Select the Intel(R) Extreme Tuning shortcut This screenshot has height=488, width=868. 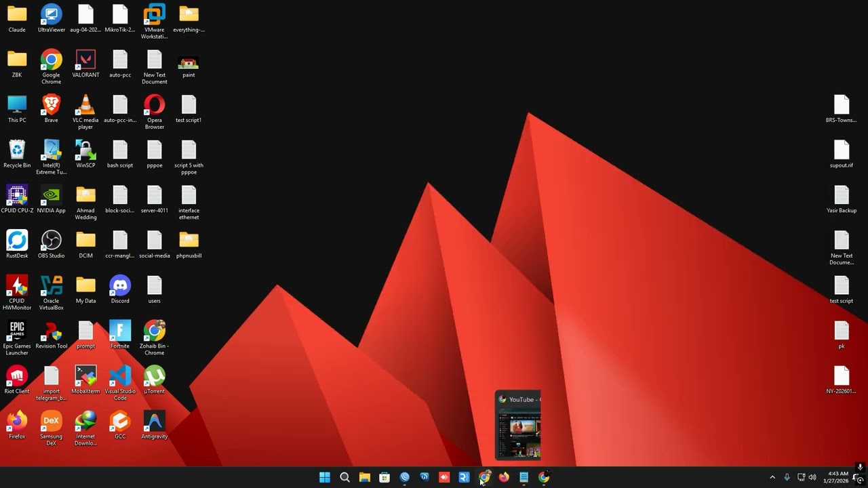point(52,158)
